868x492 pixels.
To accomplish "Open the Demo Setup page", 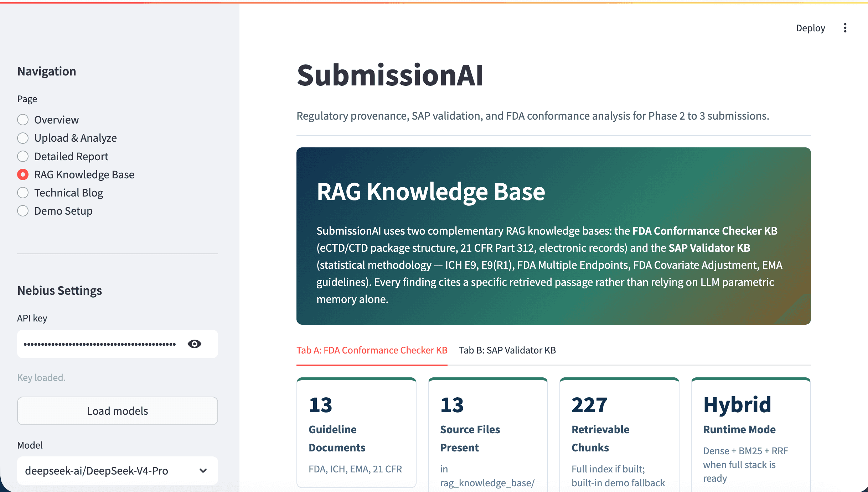I will pos(55,211).
